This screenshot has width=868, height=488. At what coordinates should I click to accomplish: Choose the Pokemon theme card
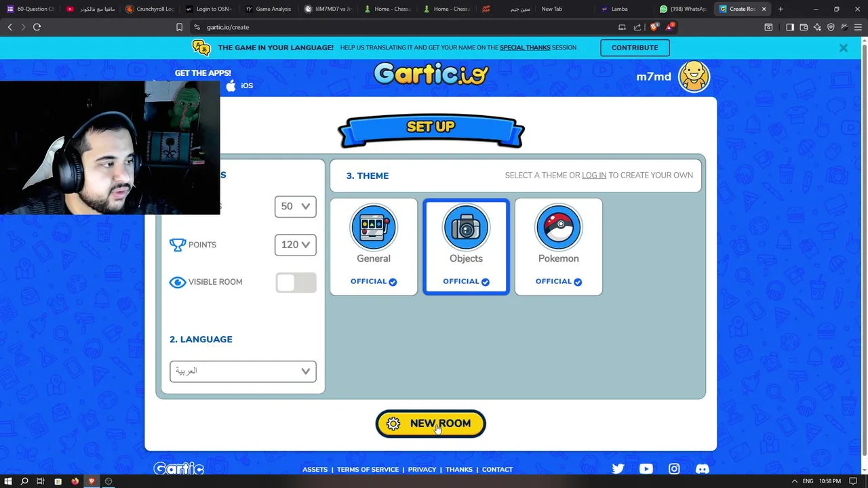(x=558, y=247)
